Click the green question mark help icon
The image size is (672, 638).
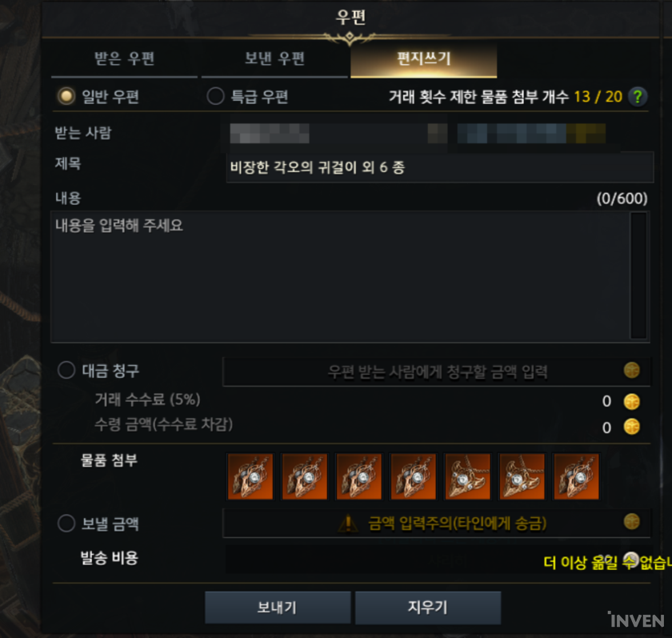click(638, 97)
